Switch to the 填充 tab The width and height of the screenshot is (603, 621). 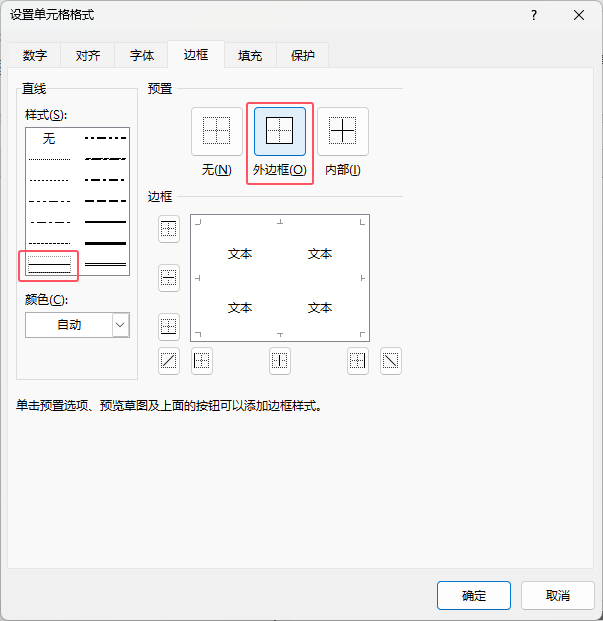[x=250, y=55]
